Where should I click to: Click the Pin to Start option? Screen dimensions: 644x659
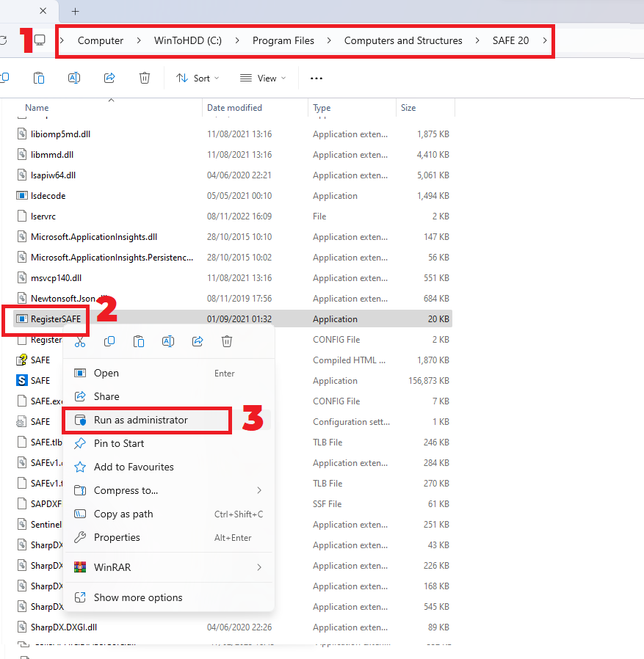tap(117, 443)
